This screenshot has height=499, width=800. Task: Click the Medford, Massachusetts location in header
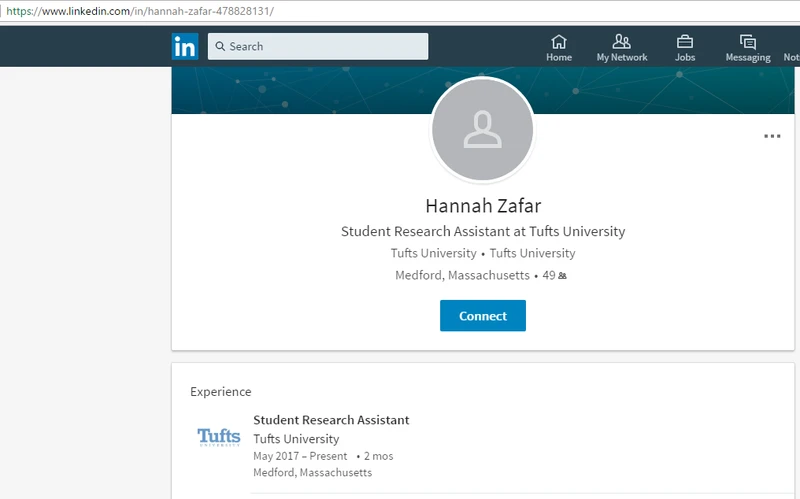click(x=462, y=276)
